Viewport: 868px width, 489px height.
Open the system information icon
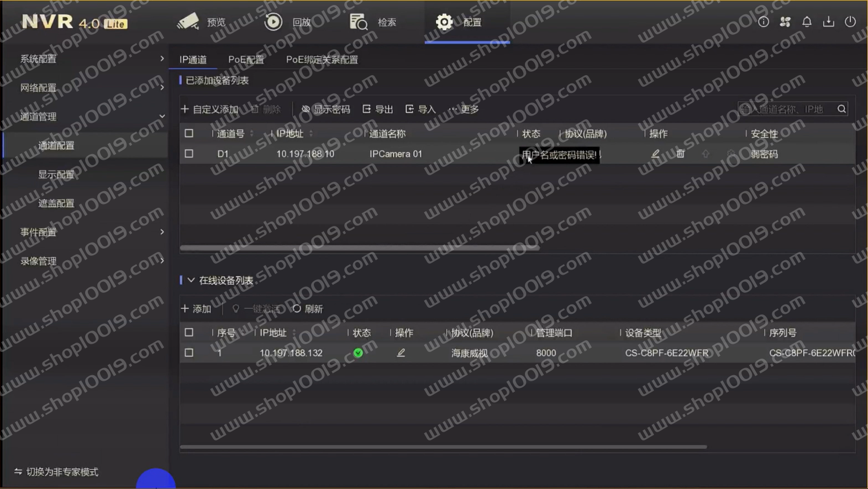tap(763, 22)
